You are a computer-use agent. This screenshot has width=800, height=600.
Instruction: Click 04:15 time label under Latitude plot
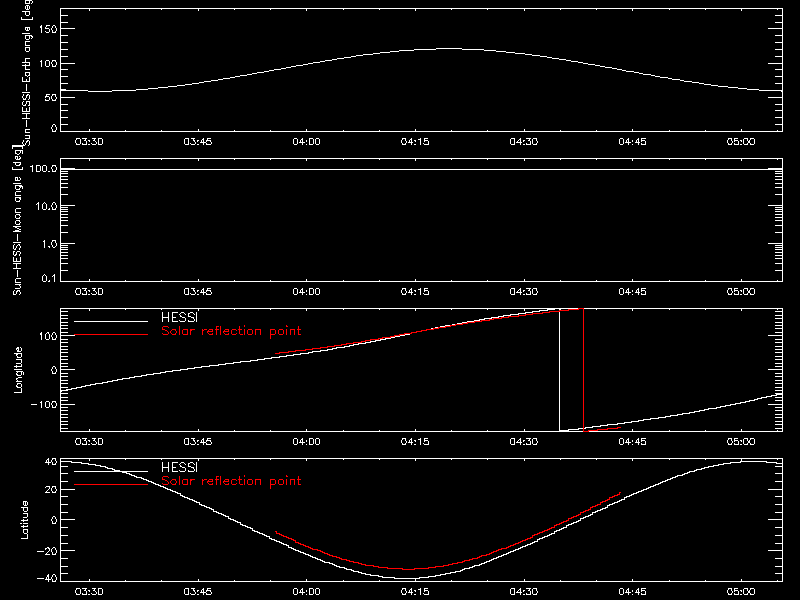415,592
